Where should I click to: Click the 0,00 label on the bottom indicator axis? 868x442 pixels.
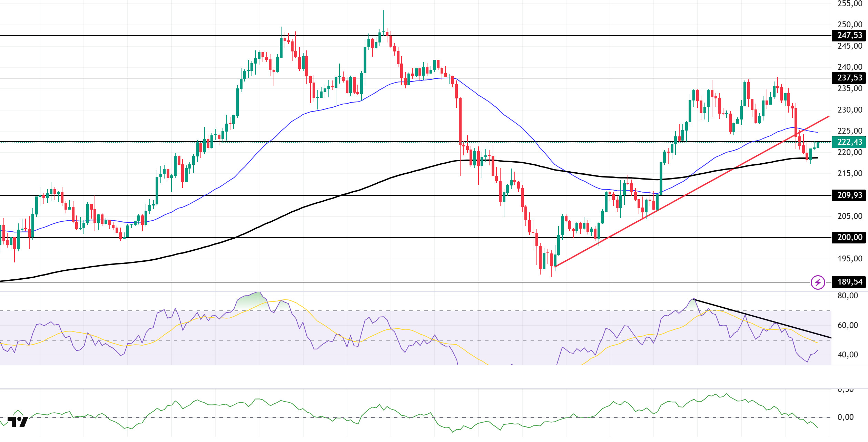coord(845,417)
